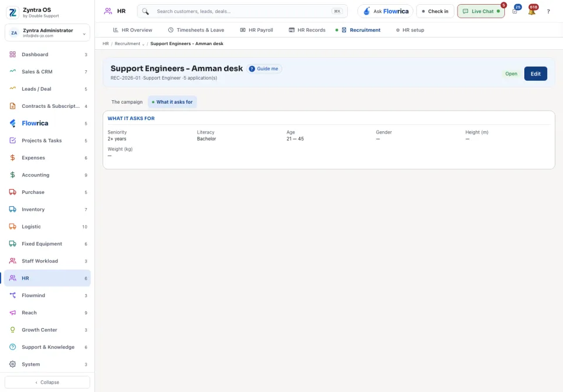Focus the search customers, leads, deals field
Screen dimensions: 563x392
[x=242, y=12]
